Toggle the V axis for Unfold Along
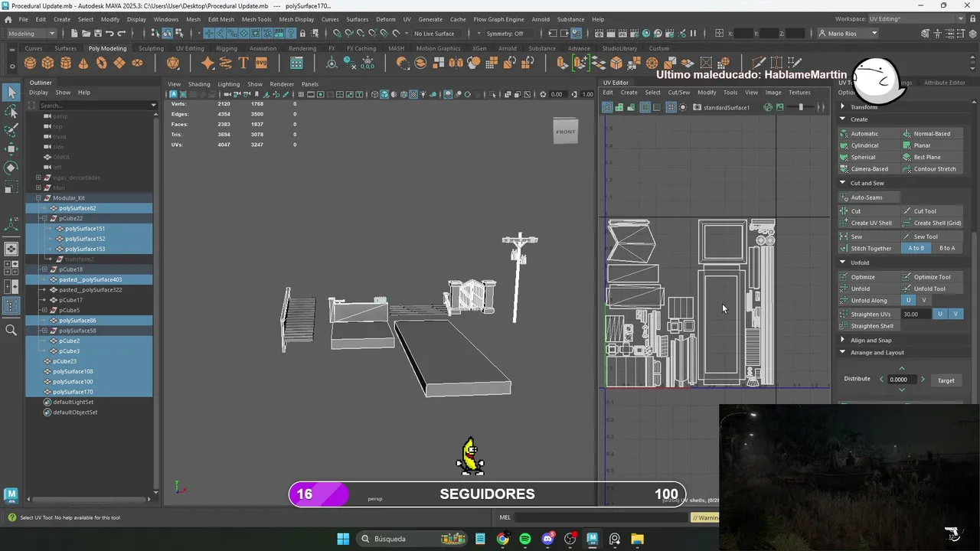This screenshot has height=551, width=980. click(x=923, y=300)
